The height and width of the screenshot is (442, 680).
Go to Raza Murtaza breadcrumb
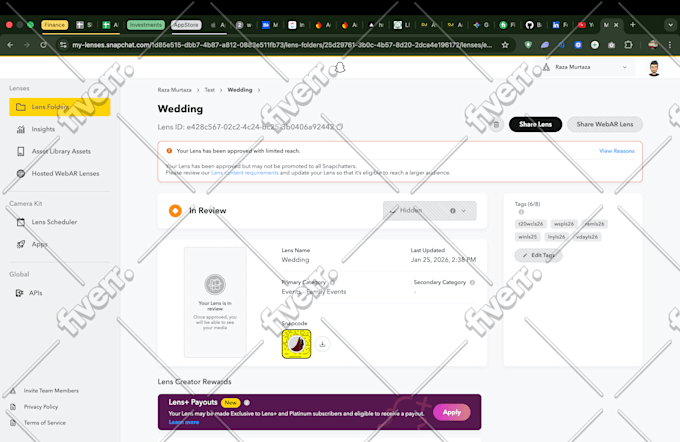[x=174, y=90]
